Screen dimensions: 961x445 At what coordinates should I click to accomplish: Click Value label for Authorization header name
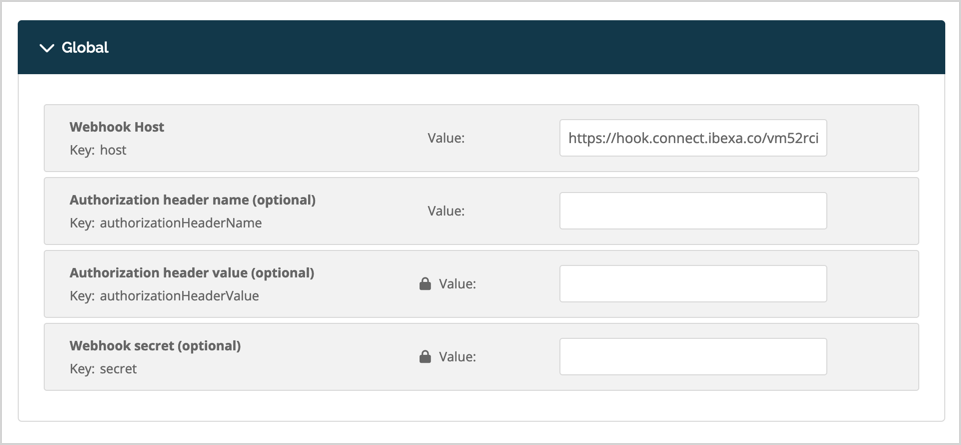[x=446, y=211]
